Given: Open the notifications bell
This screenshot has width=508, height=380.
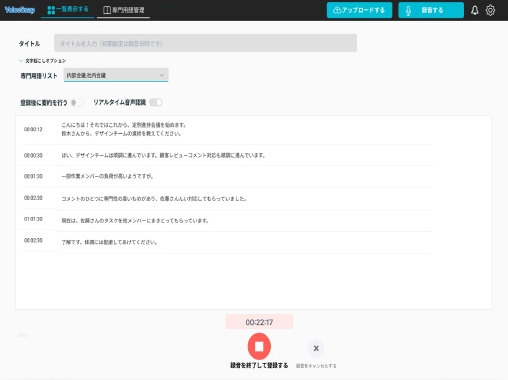Looking at the screenshot, I should click(x=475, y=10).
